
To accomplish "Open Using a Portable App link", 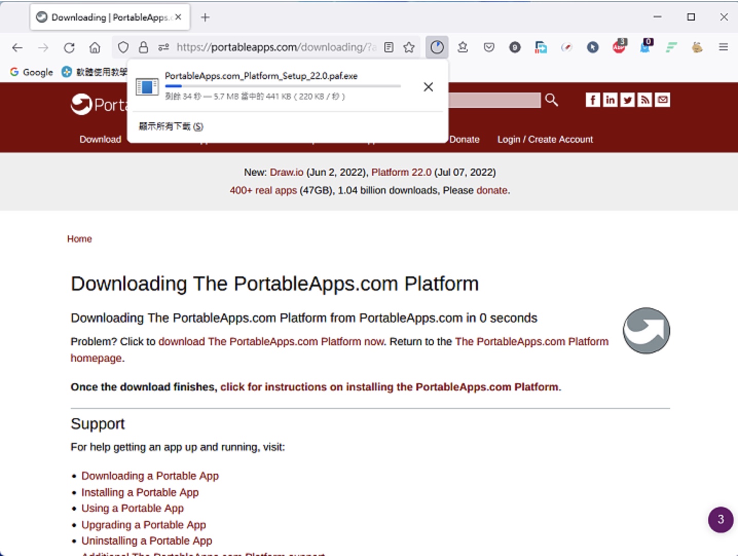I will point(133,508).
